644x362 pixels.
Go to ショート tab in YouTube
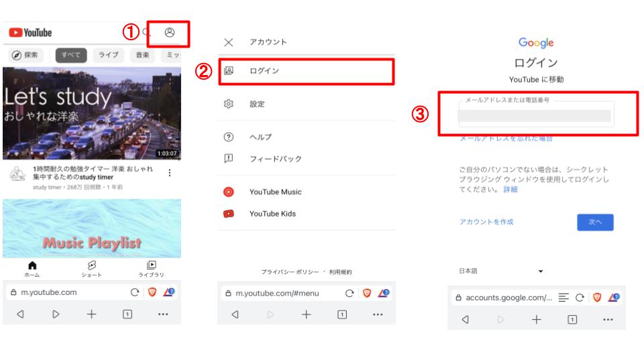point(92,269)
